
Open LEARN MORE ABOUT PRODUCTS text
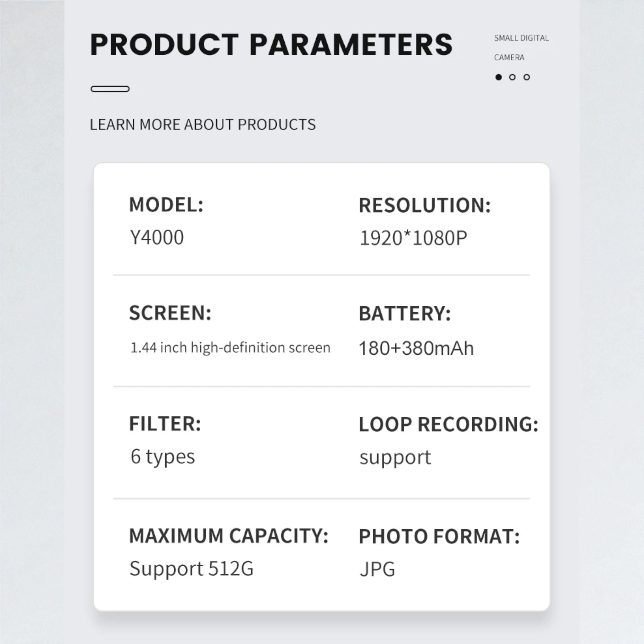pos(203,125)
